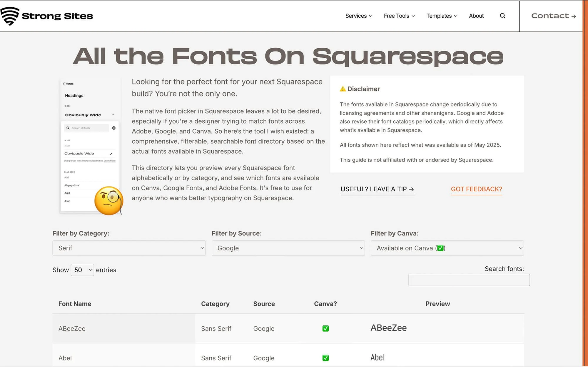Click the globe icon in font picker image
588x367 pixels.
114,128
